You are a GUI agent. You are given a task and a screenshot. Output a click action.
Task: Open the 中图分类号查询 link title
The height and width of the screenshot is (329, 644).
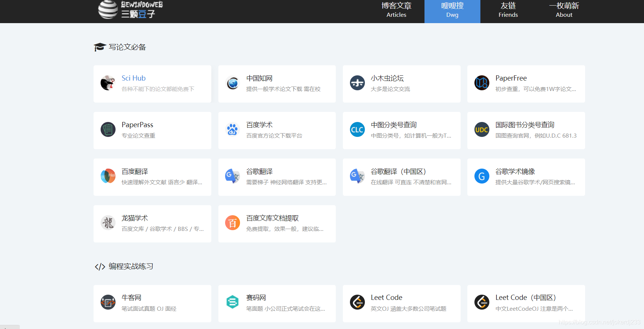[x=394, y=125]
